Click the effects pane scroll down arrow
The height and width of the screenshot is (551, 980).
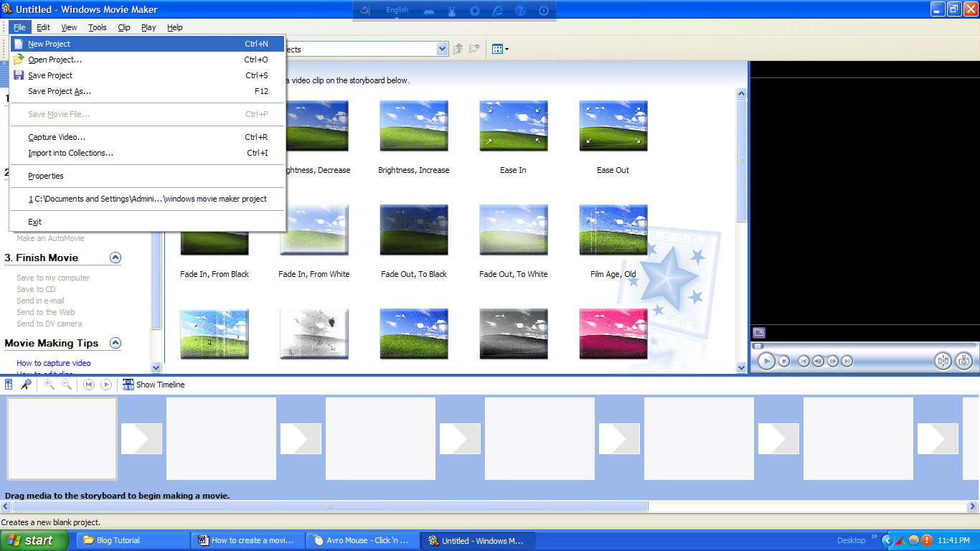(x=742, y=367)
